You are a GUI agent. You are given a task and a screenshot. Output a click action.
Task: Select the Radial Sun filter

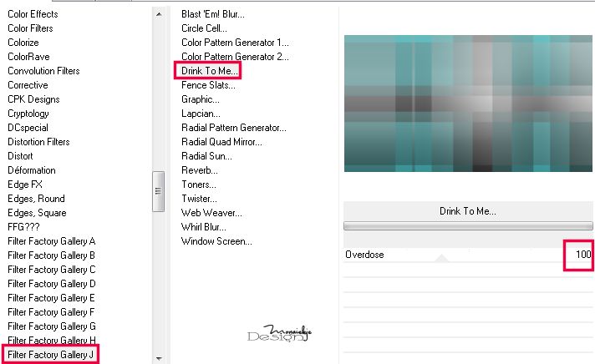click(x=206, y=156)
